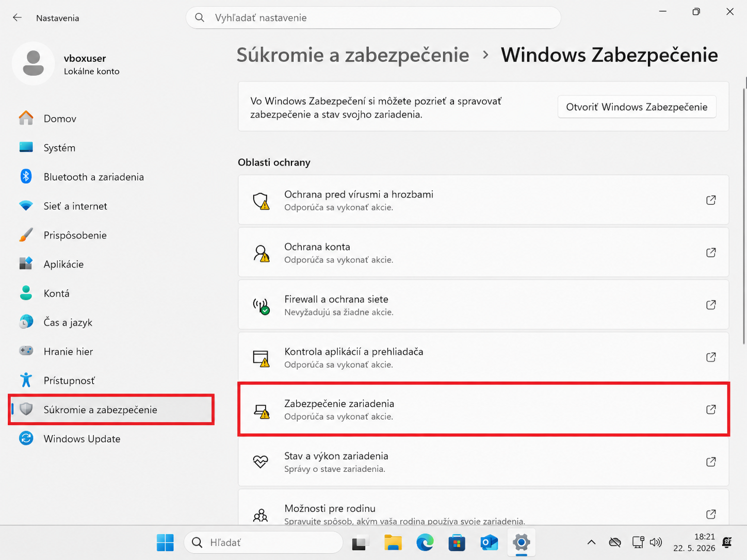Click the Windows Update sync icon
747x560 pixels.
pyautogui.click(x=26, y=438)
